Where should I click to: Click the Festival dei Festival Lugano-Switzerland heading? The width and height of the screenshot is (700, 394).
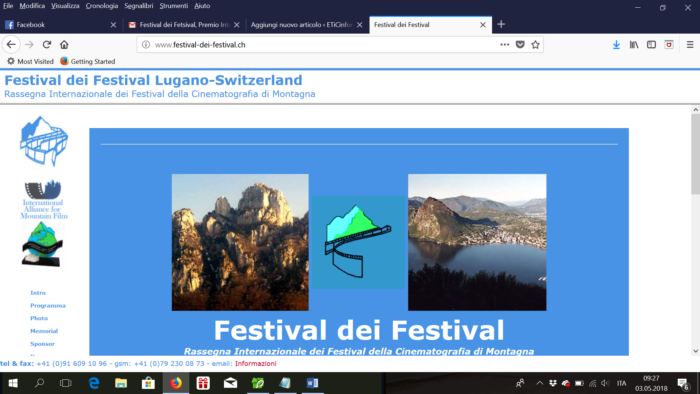click(153, 80)
